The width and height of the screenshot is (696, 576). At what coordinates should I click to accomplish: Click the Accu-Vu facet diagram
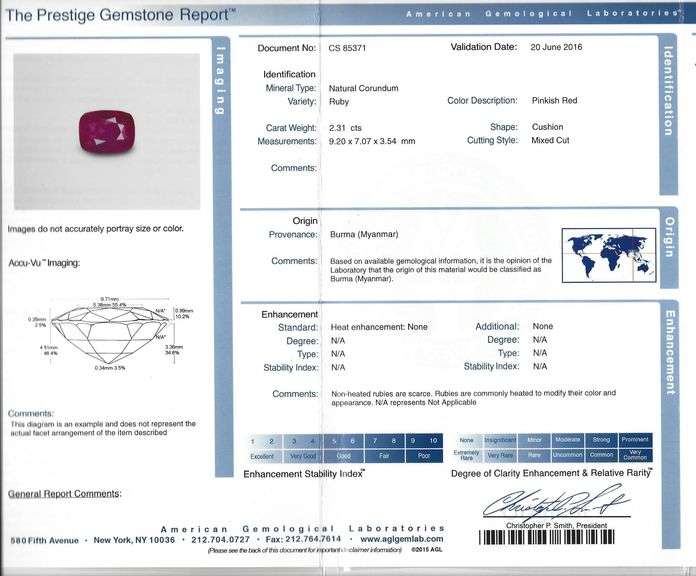click(x=110, y=333)
